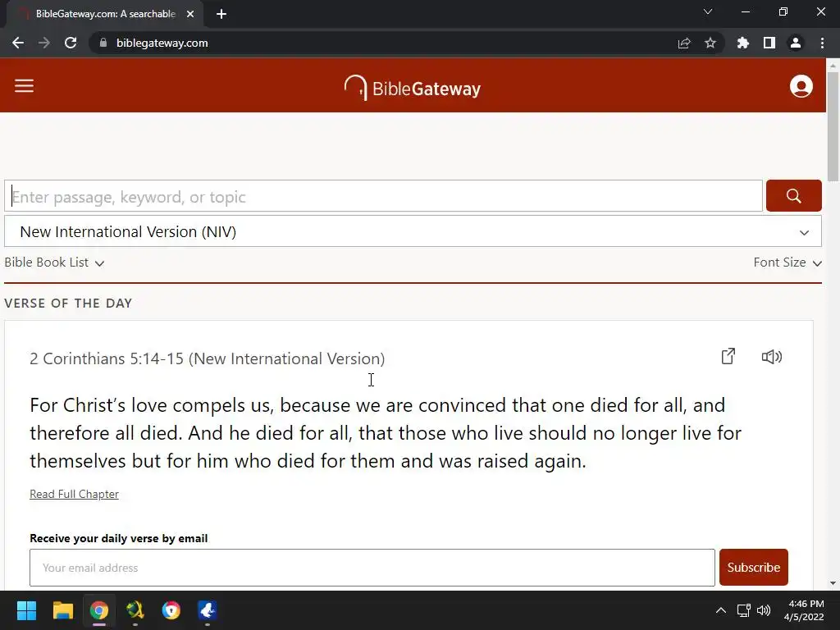Go back to the previous page
Viewport: 840px width, 630px height.
tap(18, 43)
